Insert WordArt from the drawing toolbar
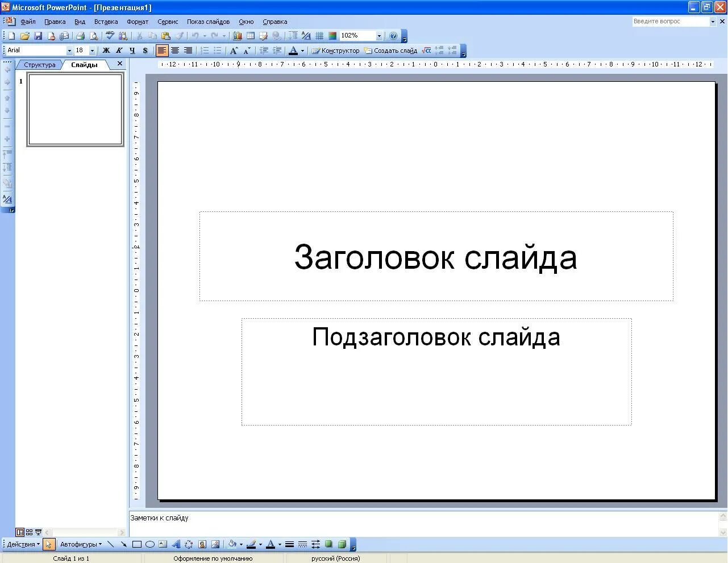The image size is (728, 563). pos(176,544)
